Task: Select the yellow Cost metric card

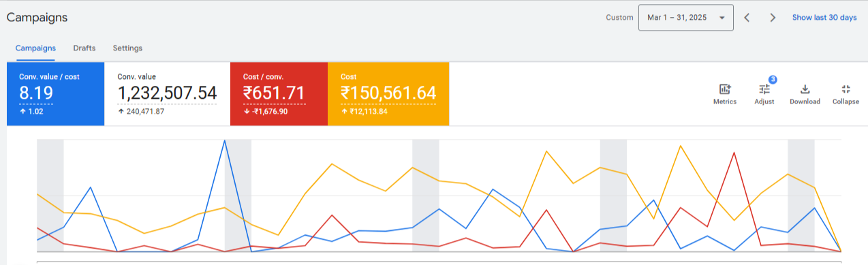Action: click(x=388, y=94)
